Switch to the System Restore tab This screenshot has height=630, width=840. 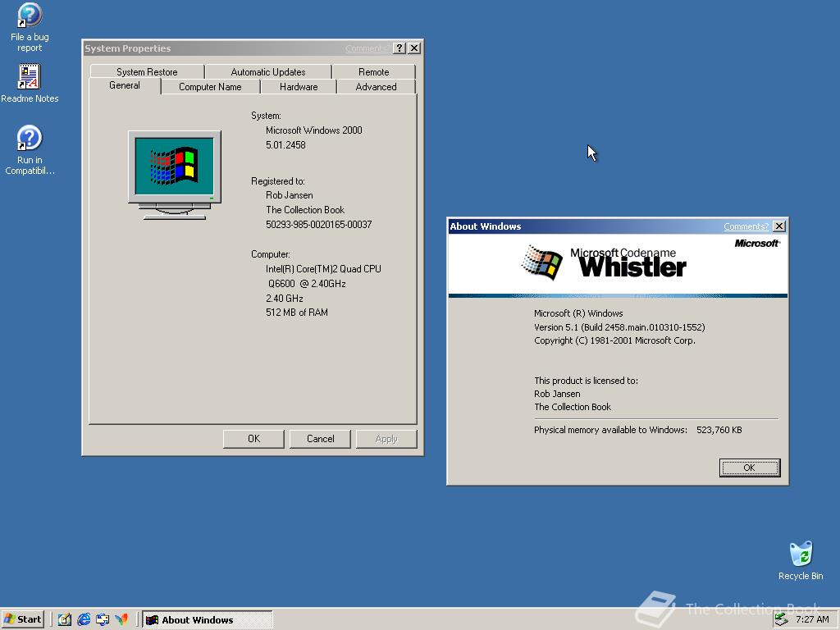(x=147, y=72)
